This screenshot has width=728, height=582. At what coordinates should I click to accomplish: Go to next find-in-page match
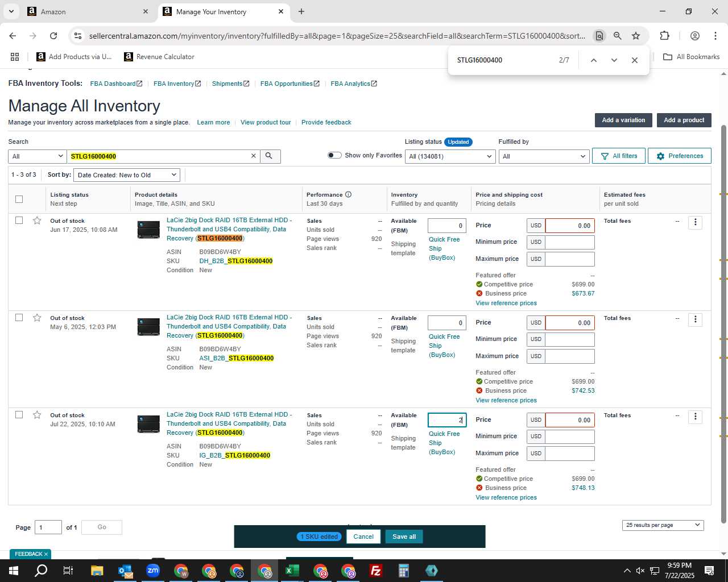[x=614, y=60]
